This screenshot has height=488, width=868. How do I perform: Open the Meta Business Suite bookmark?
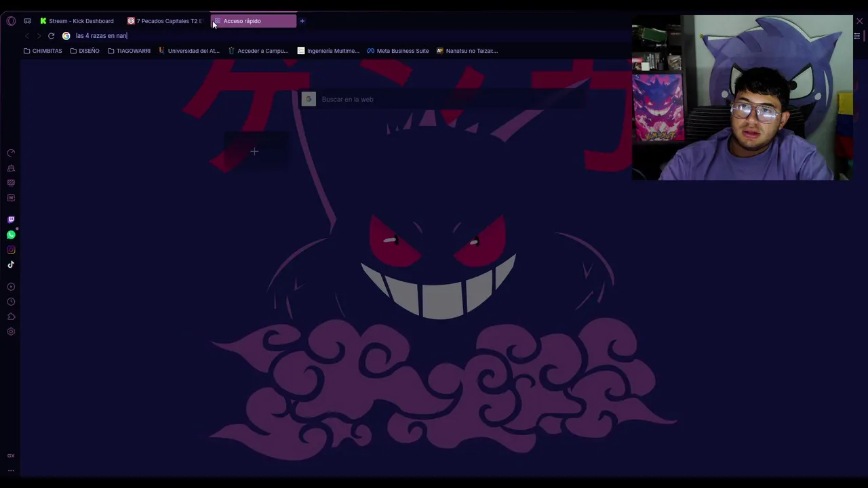[x=398, y=51]
